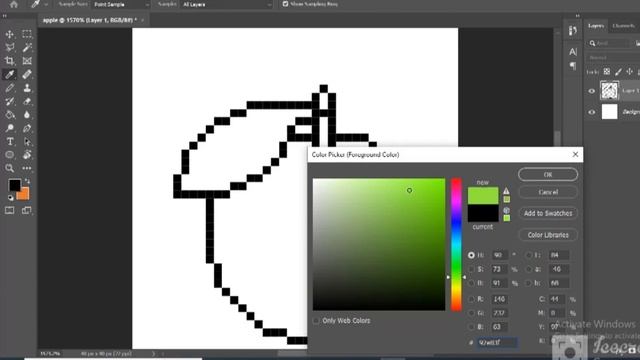Select the Type tool

coord(9,142)
